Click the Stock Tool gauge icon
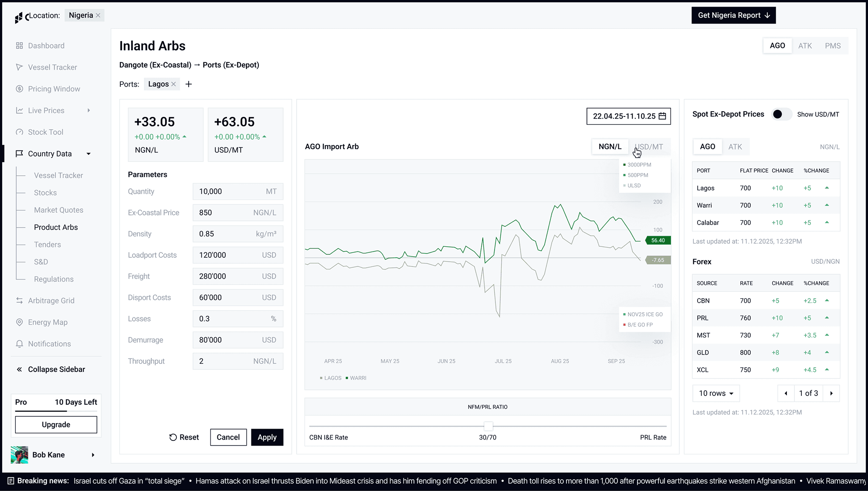This screenshot has height=491, width=868. (19, 132)
